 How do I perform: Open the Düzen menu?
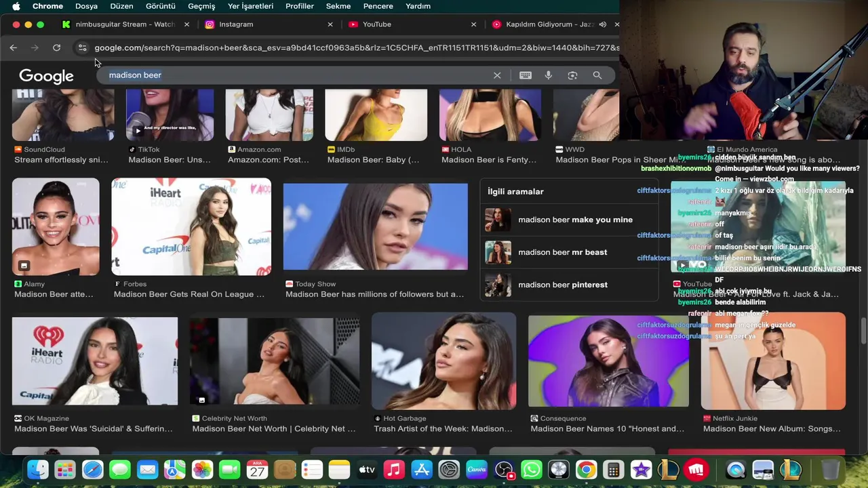(121, 6)
